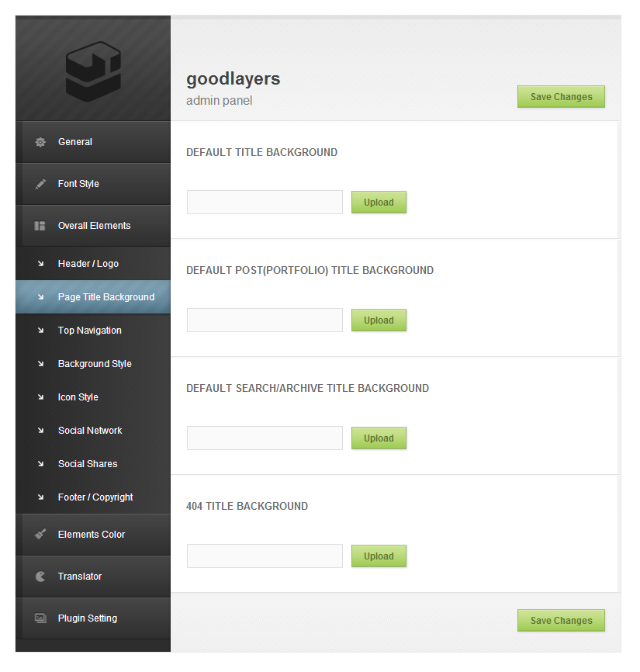
Task: Click the pencil icon beside Font Style
Action: tap(40, 185)
